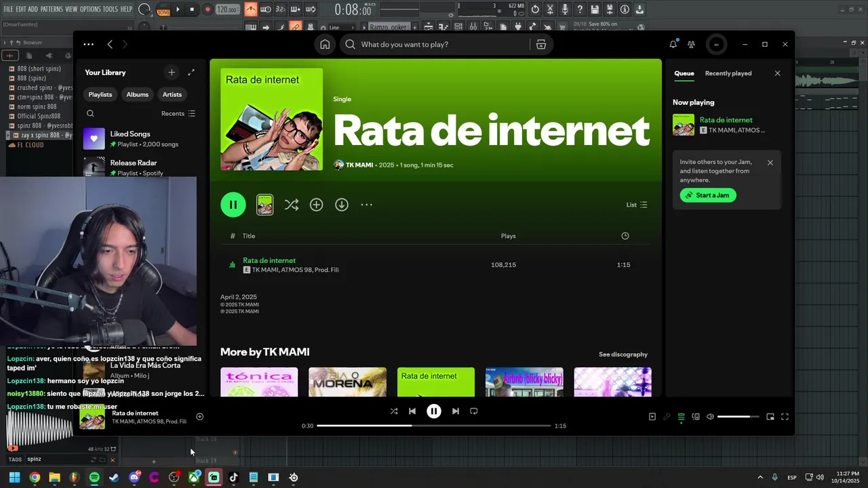Toggle lyrics microphone icon in player bar
868x488 pixels.
[x=667, y=417]
